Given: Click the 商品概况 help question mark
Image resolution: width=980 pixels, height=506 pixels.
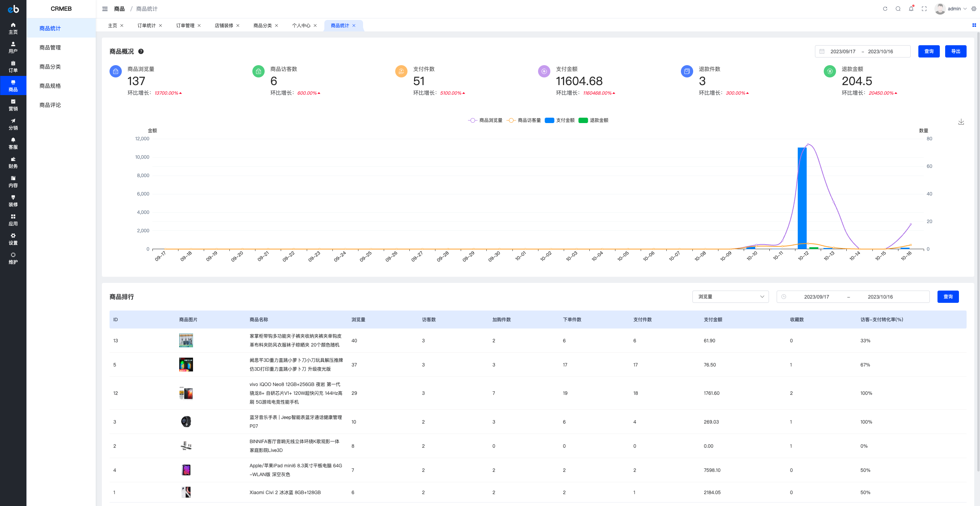Looking at the screenshot, I should click(x=141, y=51).
